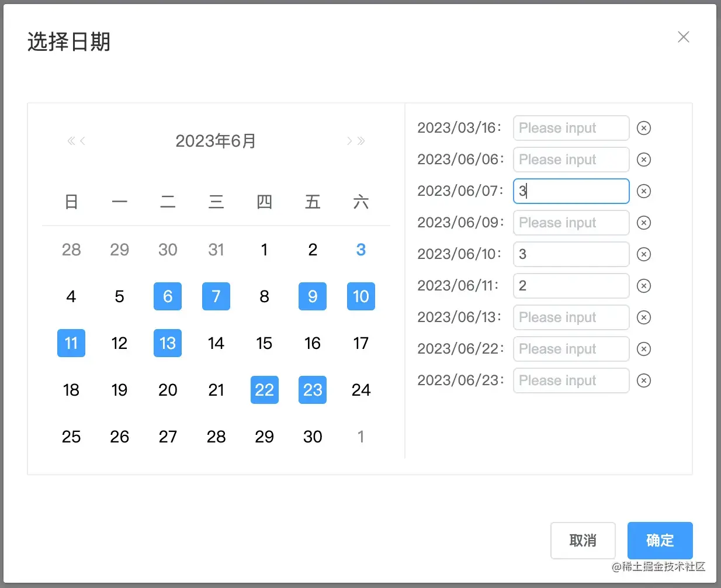Screen dimensions: 721x588
Task: Remove the 2023/06/22 date entry
Action: pyautogui.click(x=643, y=349)
